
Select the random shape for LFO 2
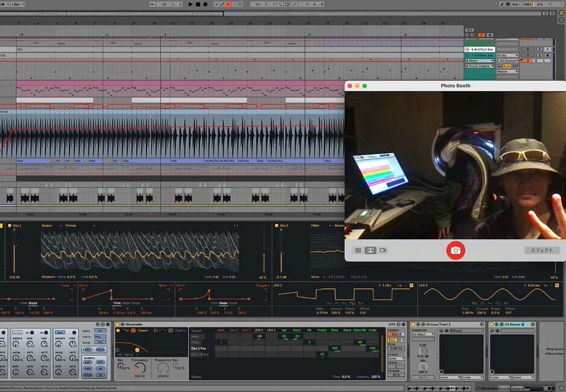[506, 303]
